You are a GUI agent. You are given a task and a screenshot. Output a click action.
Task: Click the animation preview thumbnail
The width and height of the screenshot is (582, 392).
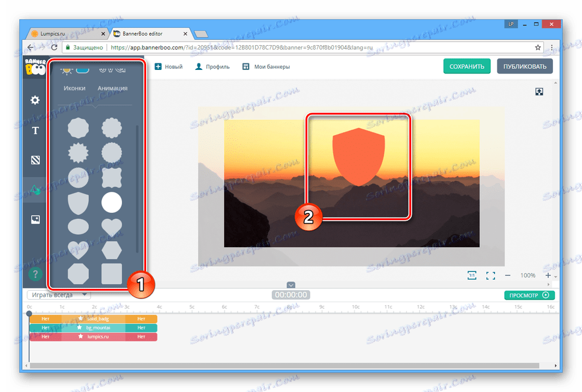(x=112, y=69)
